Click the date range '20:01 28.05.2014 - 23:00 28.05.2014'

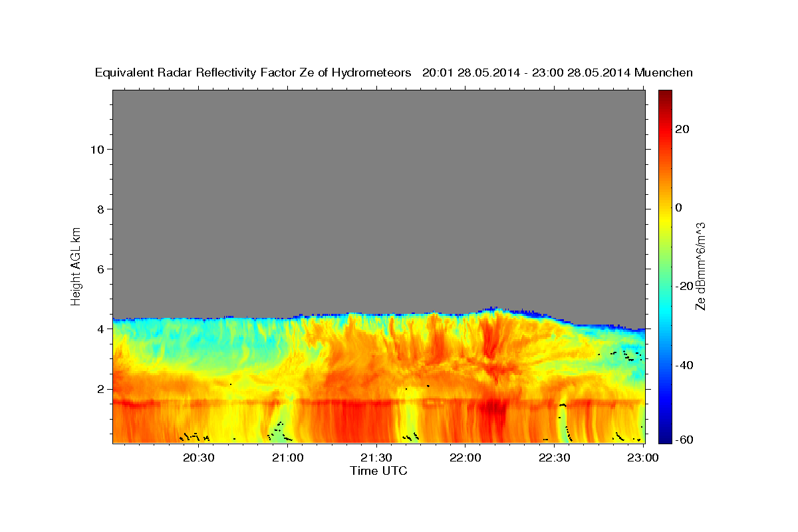527,73
